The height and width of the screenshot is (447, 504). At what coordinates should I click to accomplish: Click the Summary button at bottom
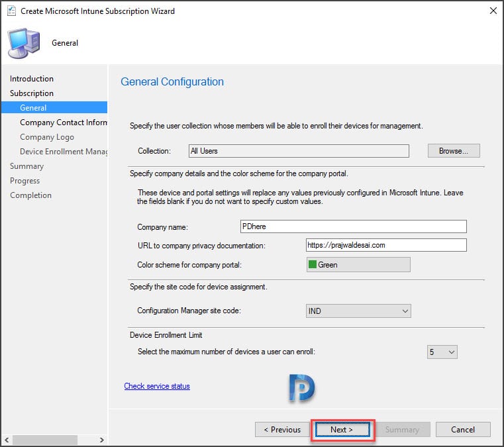403,430
